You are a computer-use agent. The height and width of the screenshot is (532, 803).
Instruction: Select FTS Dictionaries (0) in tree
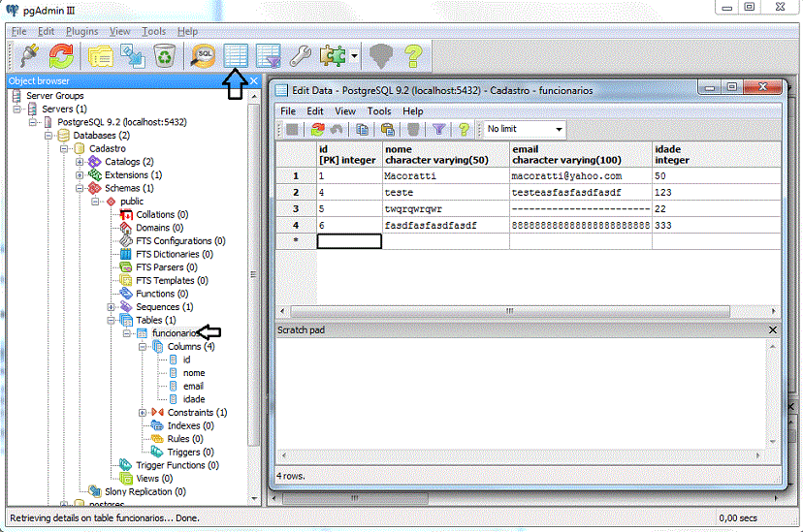tap(175, 254)
